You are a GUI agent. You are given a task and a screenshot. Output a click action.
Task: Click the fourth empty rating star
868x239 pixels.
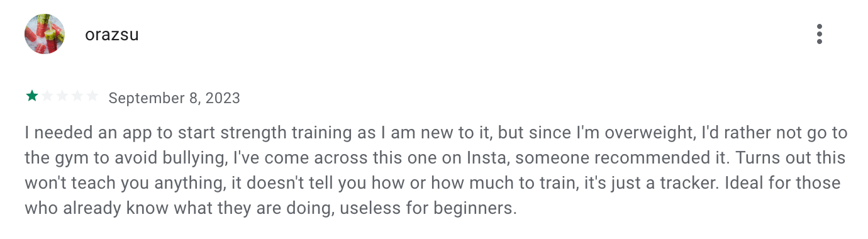coord(77,96)
